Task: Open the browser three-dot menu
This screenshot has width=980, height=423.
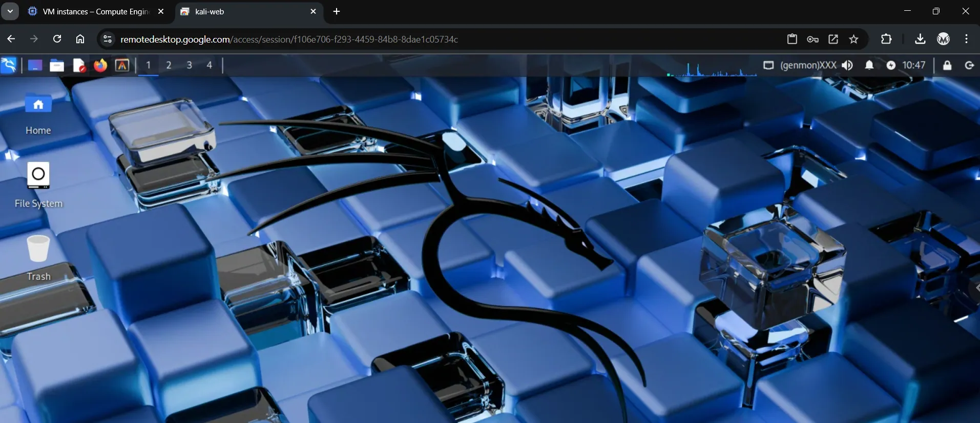Action: (x=966, y=39)
